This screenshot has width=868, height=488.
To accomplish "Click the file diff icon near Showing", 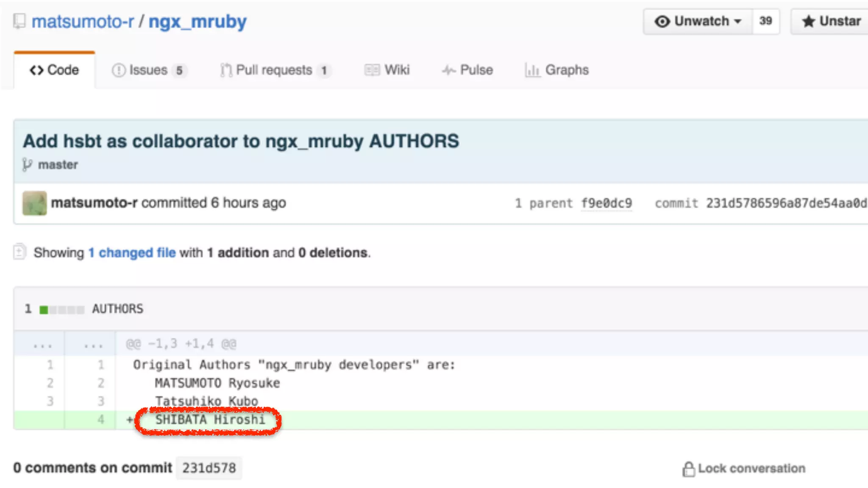I will click(x=19, y=252).
